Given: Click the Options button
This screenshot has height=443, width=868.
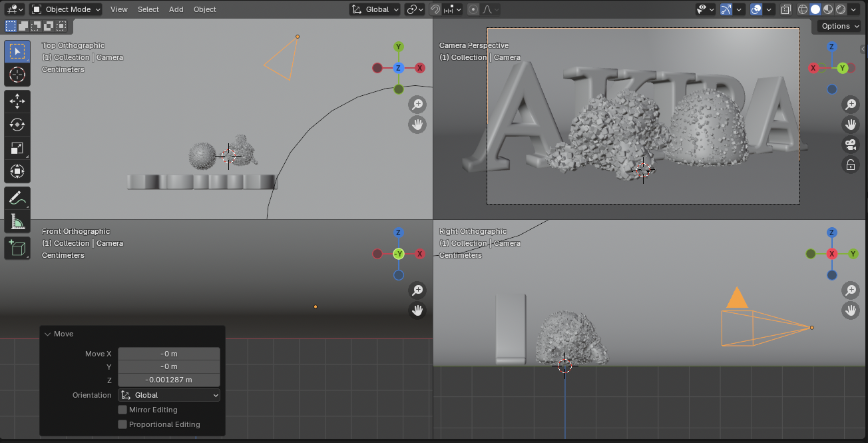Looking at the screenshot, I should pos(840,26).
